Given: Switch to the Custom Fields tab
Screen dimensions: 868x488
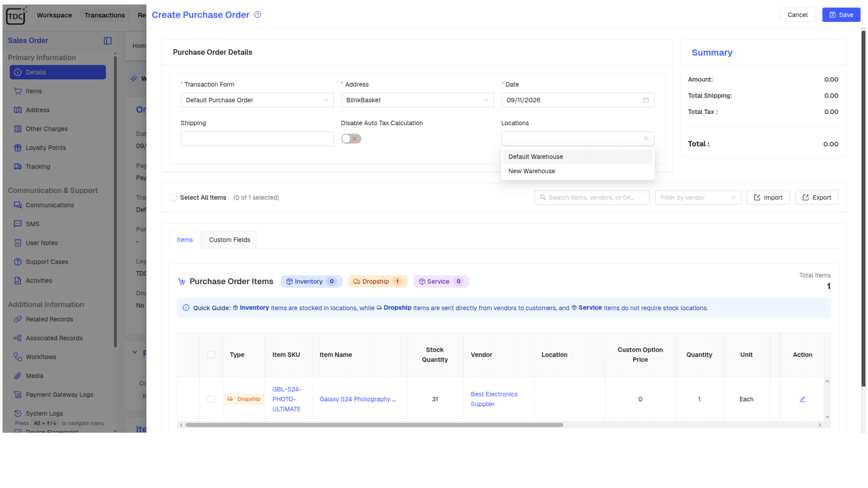Looking at the screenshot, I should tap(229, 240).
